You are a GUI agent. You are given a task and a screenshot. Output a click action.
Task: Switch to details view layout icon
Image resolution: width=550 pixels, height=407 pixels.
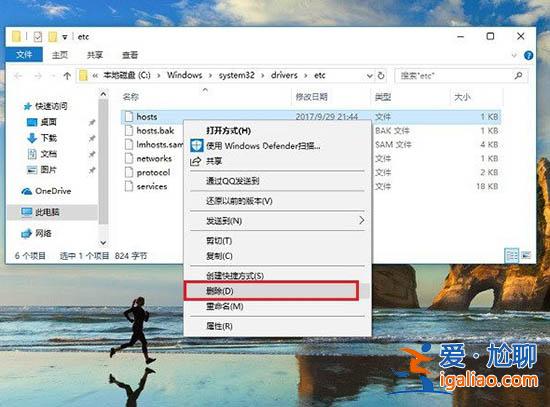(511, 255)
